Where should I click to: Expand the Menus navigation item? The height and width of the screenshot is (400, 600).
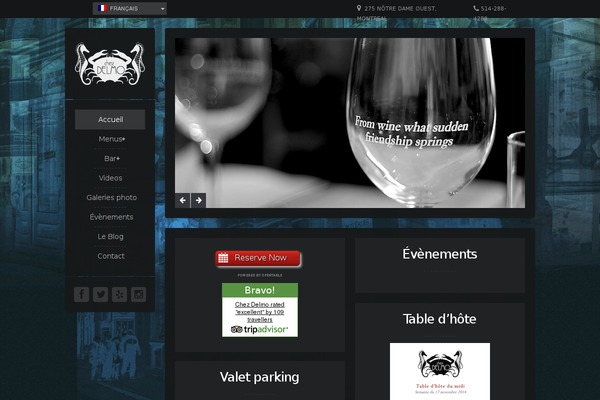pyautogui.click(x=111, y=139)
